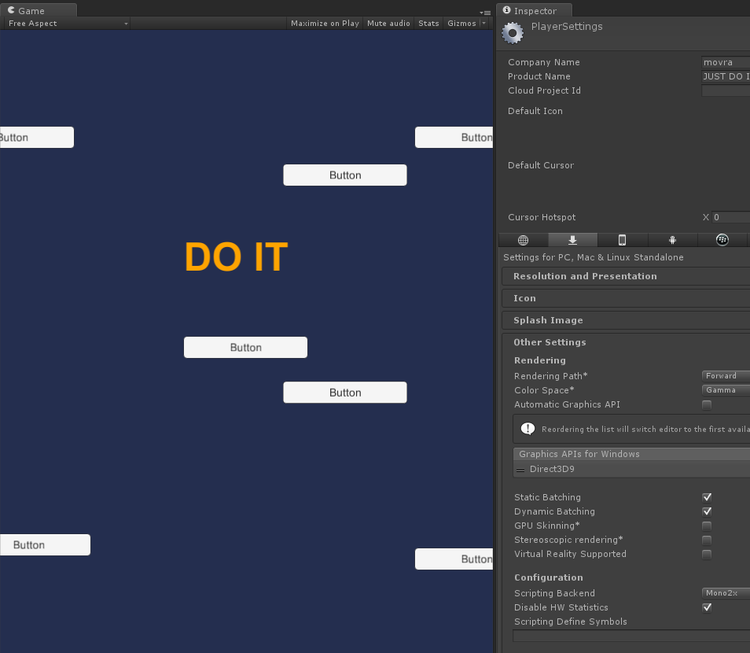
Task: Click the Configuration heading
Action: click(x=548, y=578)
